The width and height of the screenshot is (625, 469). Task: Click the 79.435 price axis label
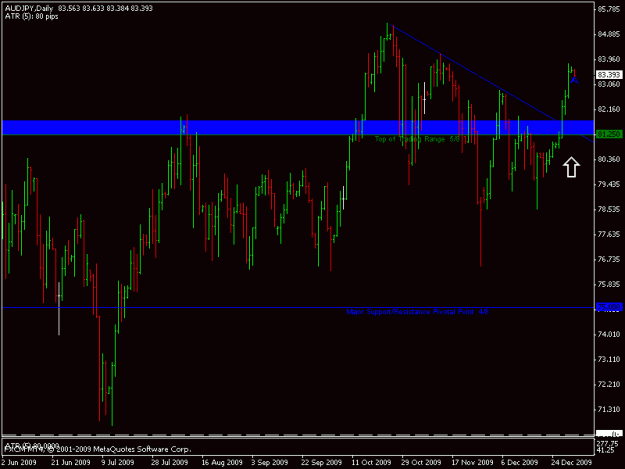[x=609, y=184]
